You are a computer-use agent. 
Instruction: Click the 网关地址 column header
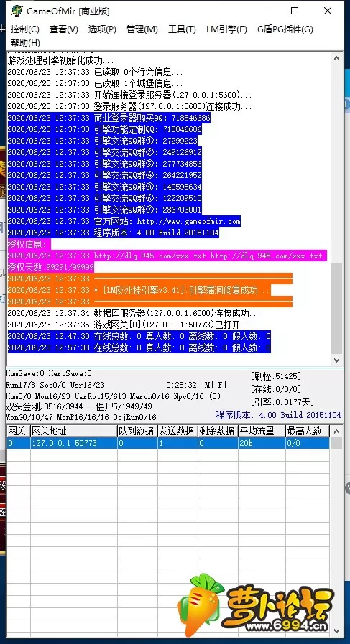tap(74, 431)
